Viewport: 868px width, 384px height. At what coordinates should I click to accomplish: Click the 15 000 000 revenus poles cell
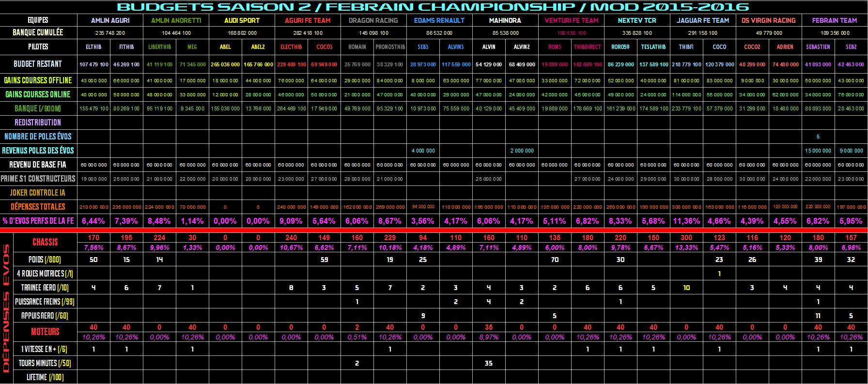[x=818, y=151]
